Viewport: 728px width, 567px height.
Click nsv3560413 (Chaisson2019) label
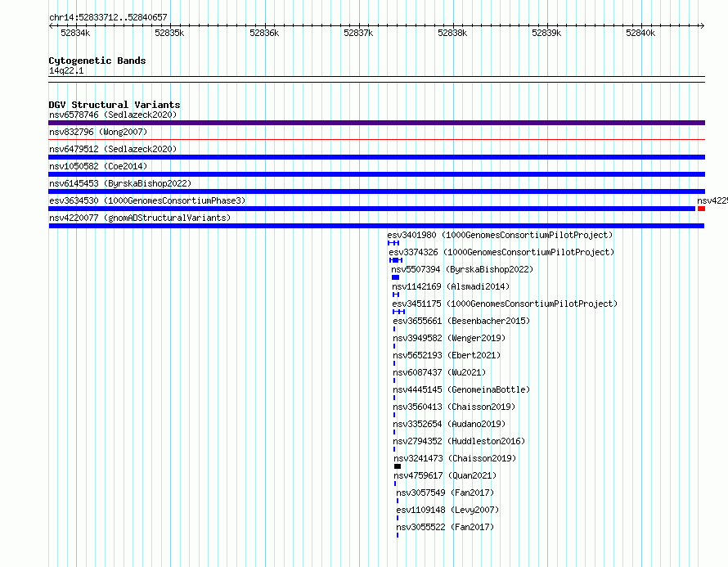coord(454,407)
